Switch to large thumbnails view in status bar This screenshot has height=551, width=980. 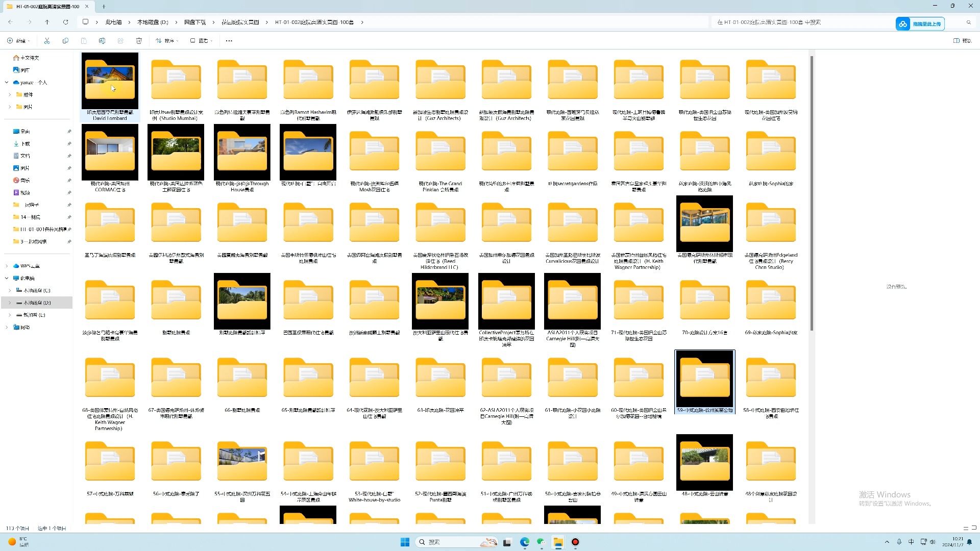[974, 528]
